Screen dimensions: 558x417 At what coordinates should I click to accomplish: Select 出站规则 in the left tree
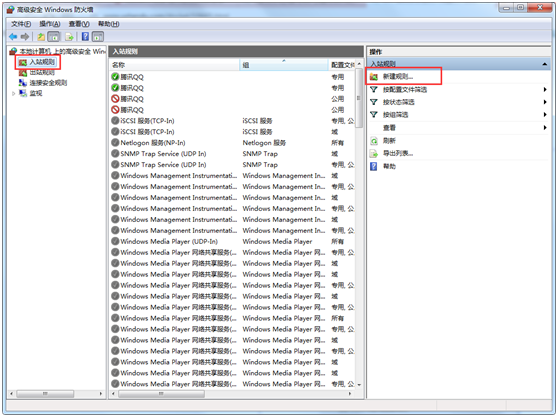pos(42,72)
